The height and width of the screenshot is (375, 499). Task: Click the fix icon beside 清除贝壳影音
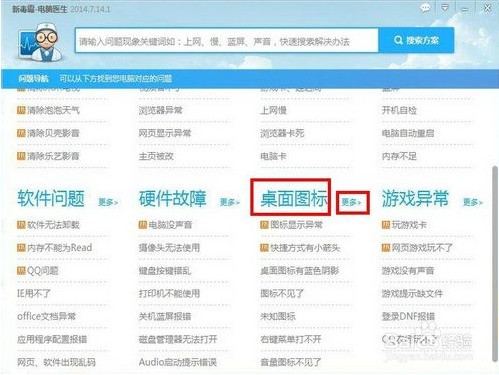point(21,133)
